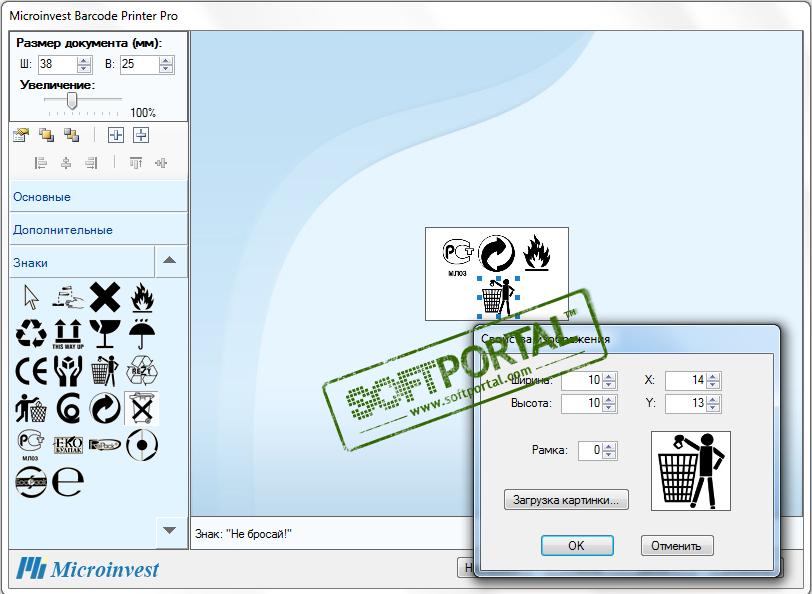812x594 pixels.
Task: Choose the crossed-out wheelie bin sign
Action: tap(141, 408)
